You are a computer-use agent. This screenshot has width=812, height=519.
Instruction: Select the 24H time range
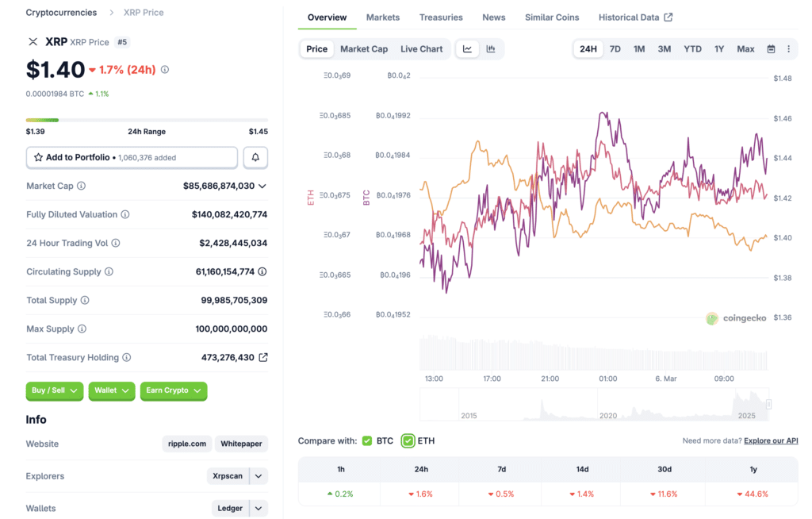coord(588,48)
